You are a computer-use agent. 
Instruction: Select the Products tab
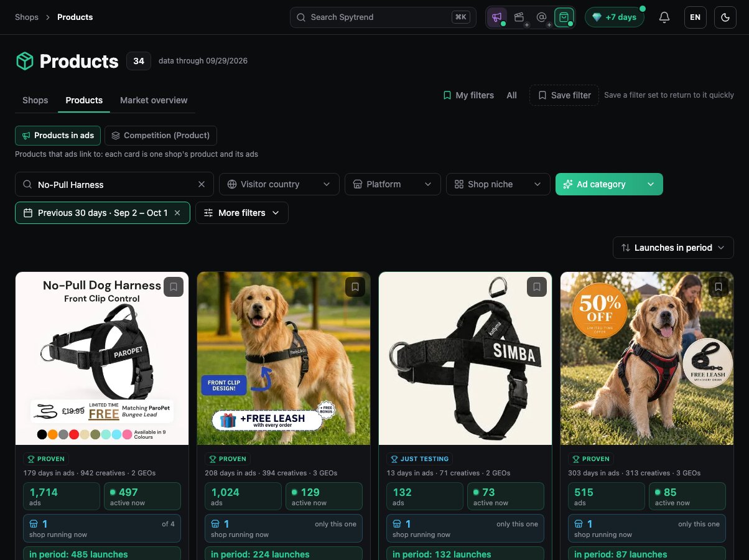tap(84, 100)
